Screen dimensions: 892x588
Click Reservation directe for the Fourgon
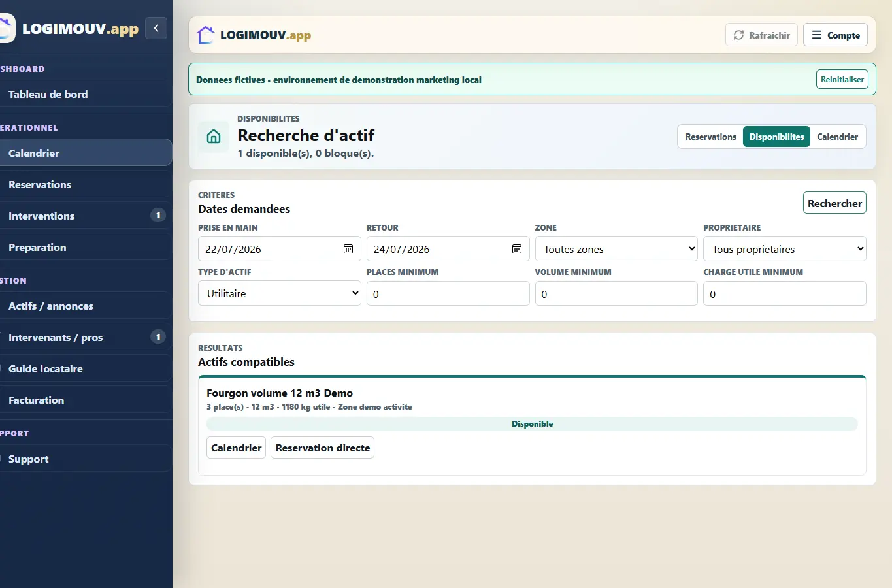[x=323, y=448]
